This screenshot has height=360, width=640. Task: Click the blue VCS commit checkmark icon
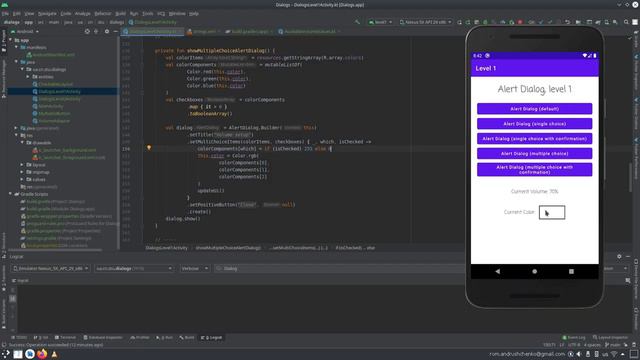pyautogui.click(x=541, y=22)
